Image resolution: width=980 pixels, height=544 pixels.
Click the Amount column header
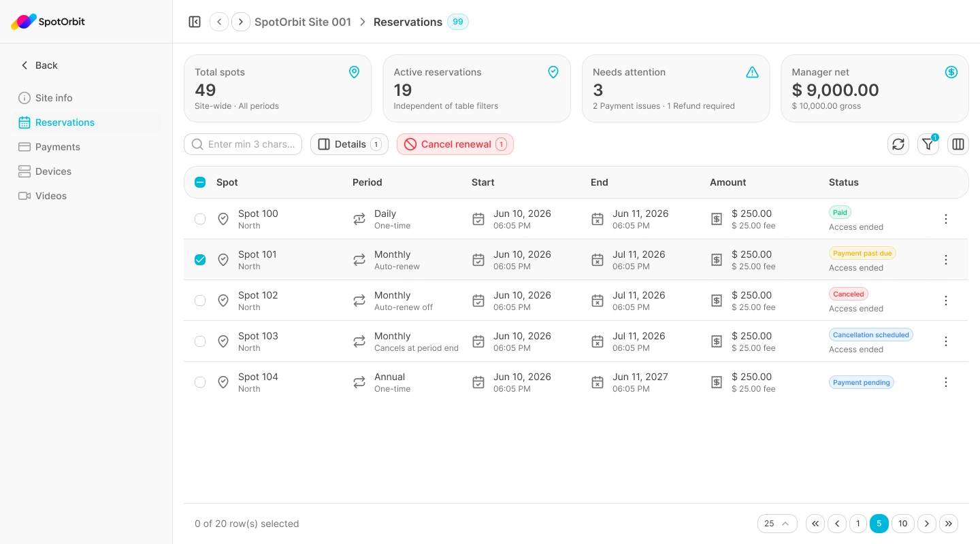728,182
